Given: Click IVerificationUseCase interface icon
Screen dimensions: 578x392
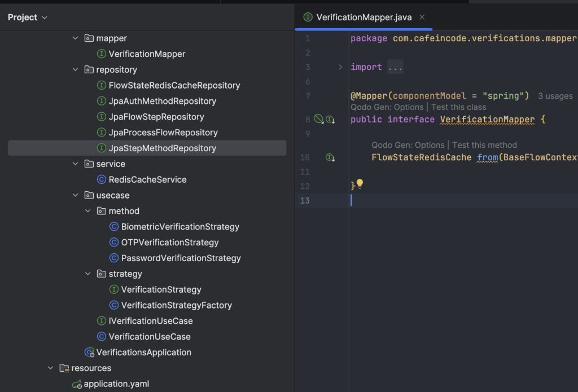Looking at the screenshot, I should click(102, 321).
